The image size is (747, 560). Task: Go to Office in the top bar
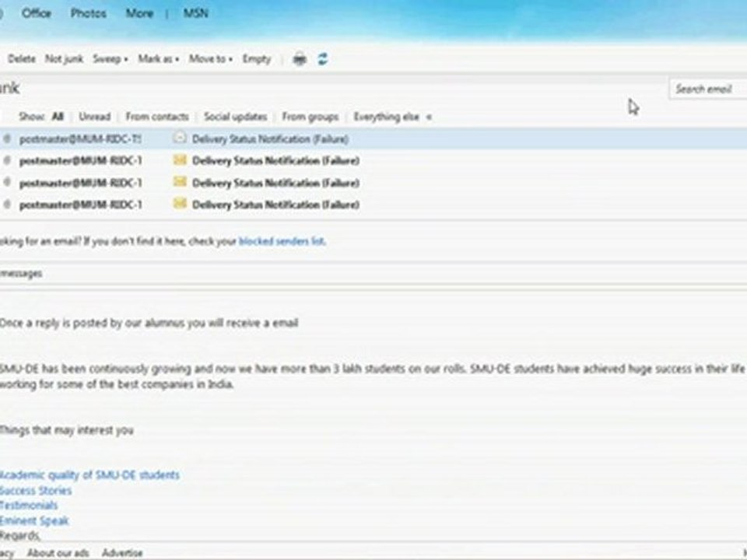tap(37, 13)
